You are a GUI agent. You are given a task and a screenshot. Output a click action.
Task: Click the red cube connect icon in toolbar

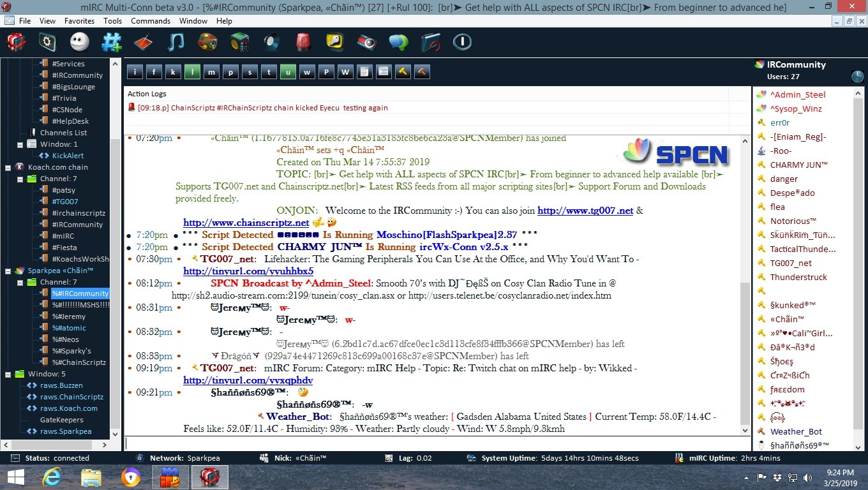pyautogui.click(x=16, y=42)
